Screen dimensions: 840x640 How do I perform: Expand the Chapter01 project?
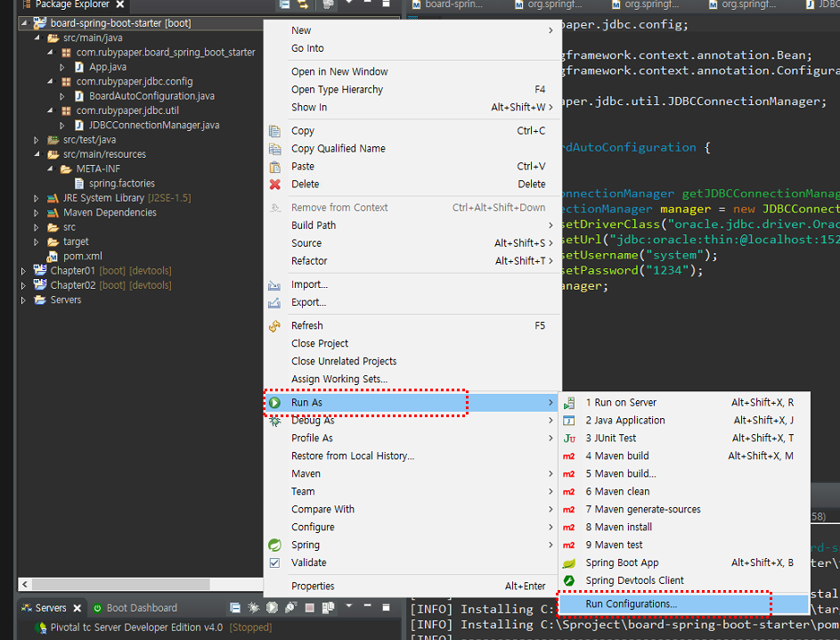23,271
